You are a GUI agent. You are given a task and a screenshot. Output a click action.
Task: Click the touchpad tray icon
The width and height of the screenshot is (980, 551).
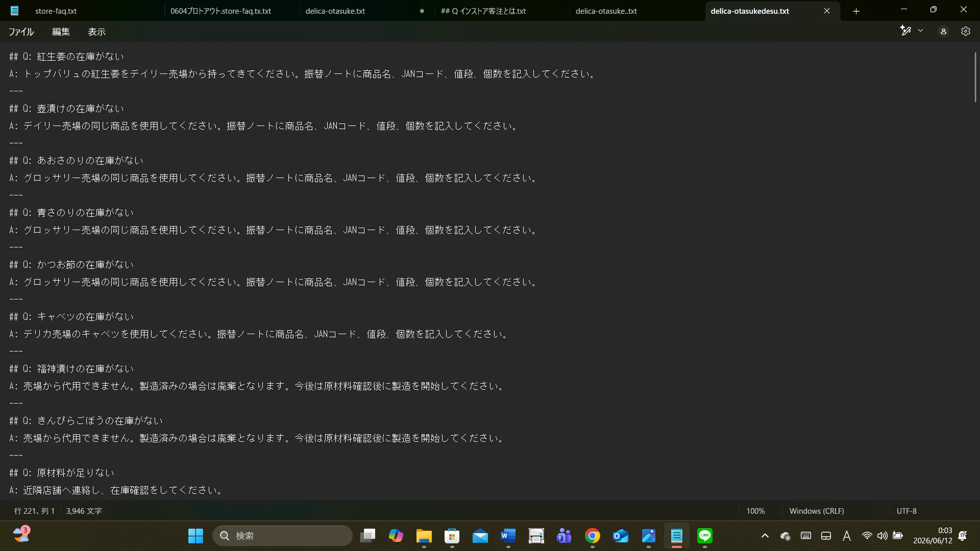coord(826,536)
